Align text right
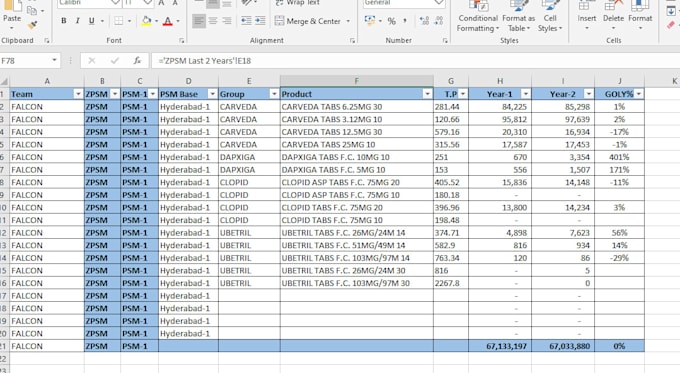This screenshot has width=680, height=373. (x=226, y=21)
